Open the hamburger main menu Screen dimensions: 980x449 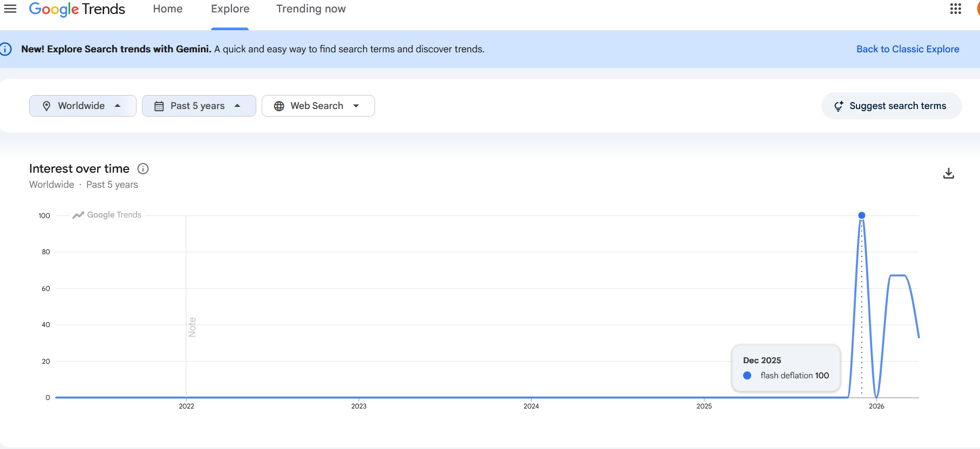pos(10,9)
